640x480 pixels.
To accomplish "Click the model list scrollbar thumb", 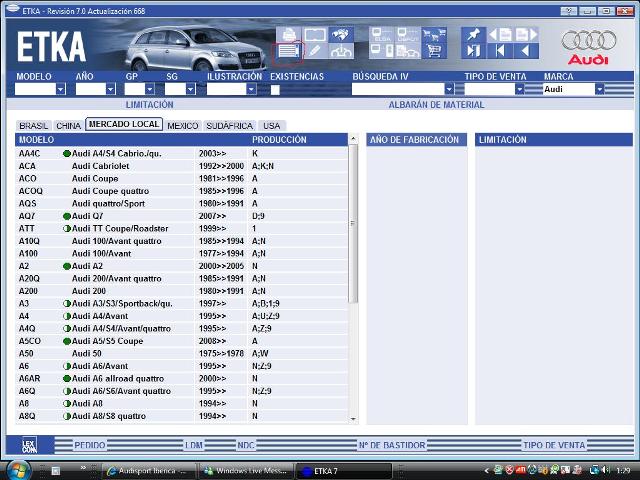I will (353, 224).
